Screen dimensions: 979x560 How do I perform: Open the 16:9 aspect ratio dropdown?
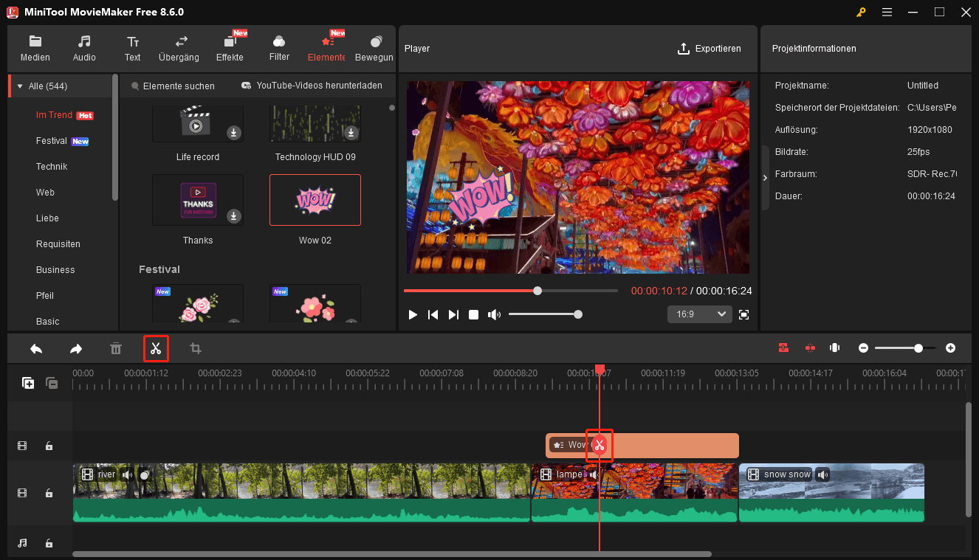[x=698, y=314]
